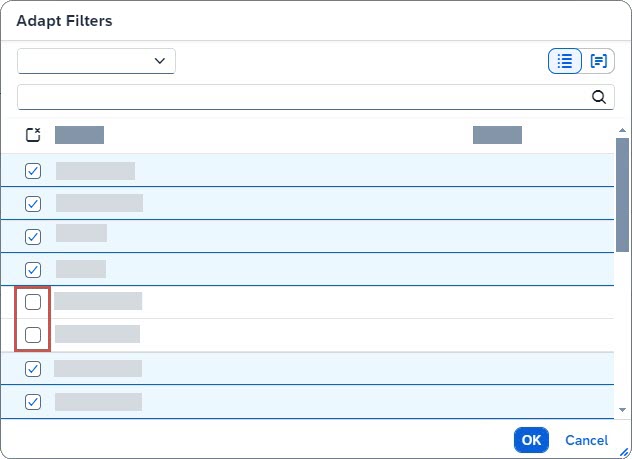Uncheck the seventh filter row checkbox
The image size is (632, 459).
pos(33,369)
